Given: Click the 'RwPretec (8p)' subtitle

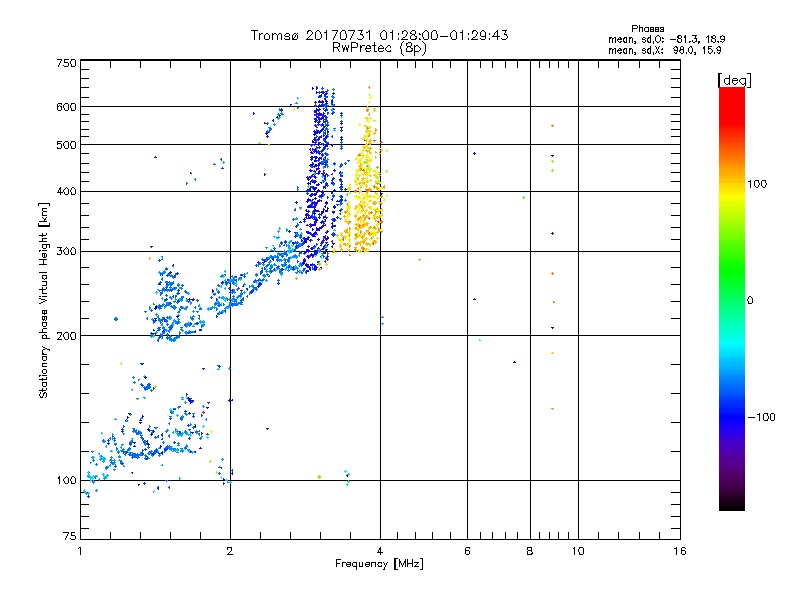Looking at the screenshot, I should 379,48.
